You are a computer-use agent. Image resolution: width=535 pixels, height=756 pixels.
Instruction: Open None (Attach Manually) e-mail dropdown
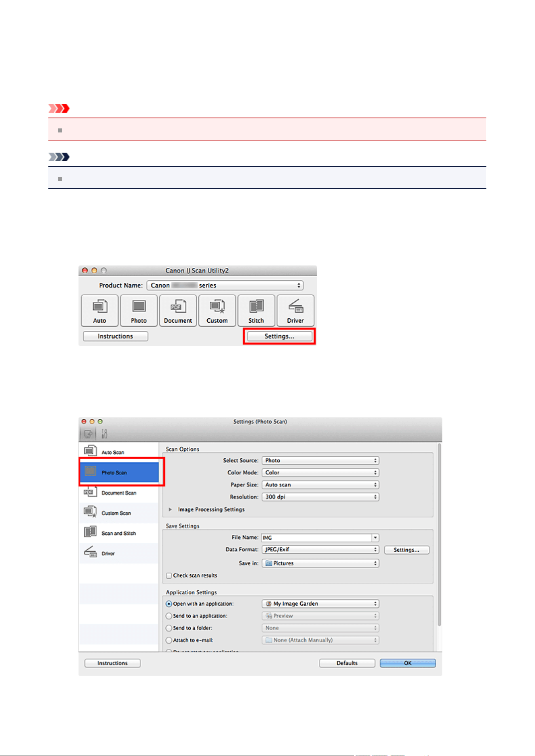(320, 640)
